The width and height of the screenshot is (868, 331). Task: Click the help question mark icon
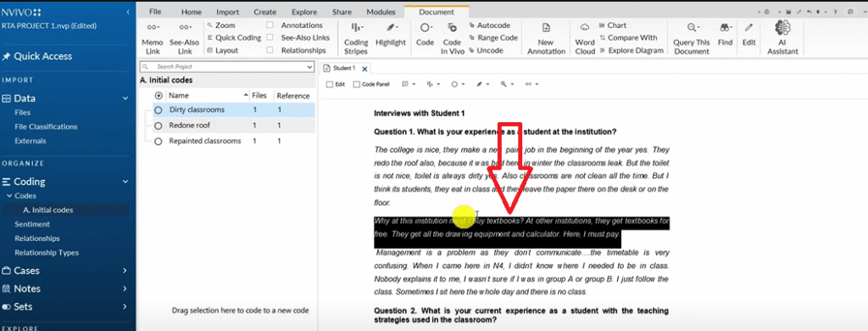(x=835, y=12)
